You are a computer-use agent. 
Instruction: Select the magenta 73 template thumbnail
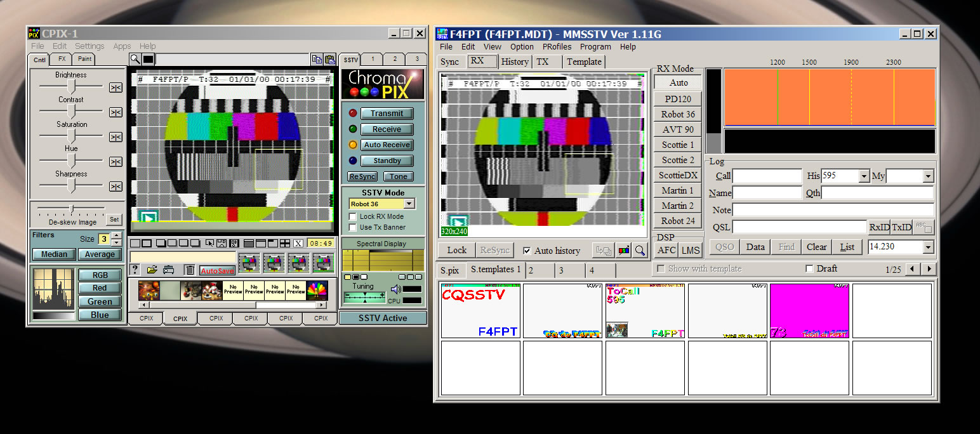coord(809,311)
